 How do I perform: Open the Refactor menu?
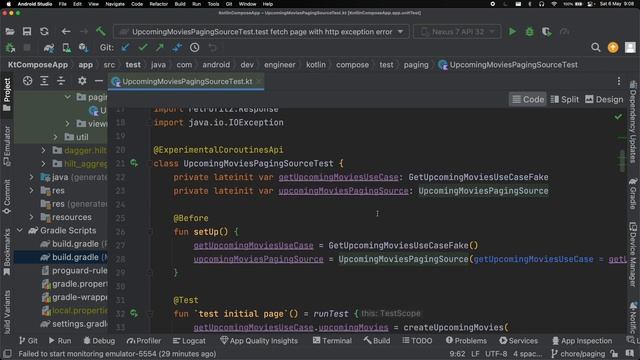pyautogui.click(x=158, y=4)
